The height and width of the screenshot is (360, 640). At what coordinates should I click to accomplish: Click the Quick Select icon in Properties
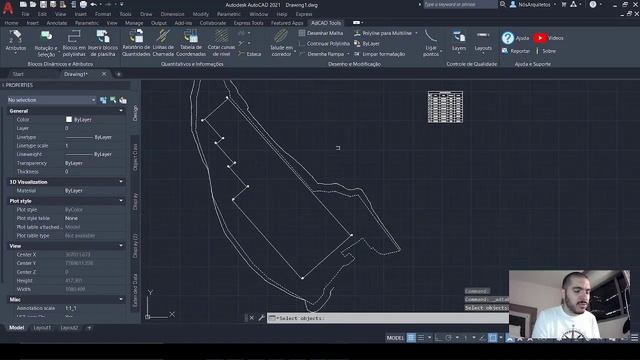click(123, 100)
